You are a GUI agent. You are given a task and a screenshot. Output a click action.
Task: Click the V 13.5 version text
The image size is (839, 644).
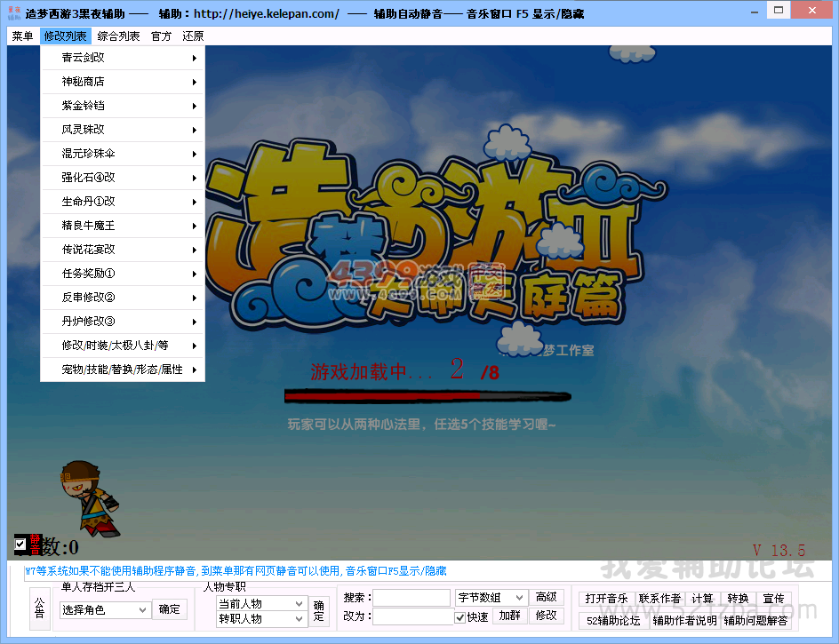click(x=779, y=551)
